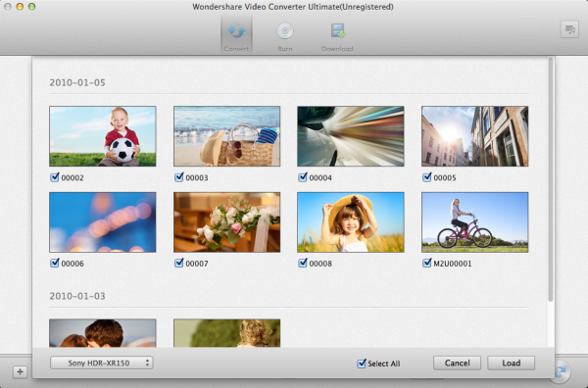Uncheck the 00007 flowers video checkbox

(179, 263)
